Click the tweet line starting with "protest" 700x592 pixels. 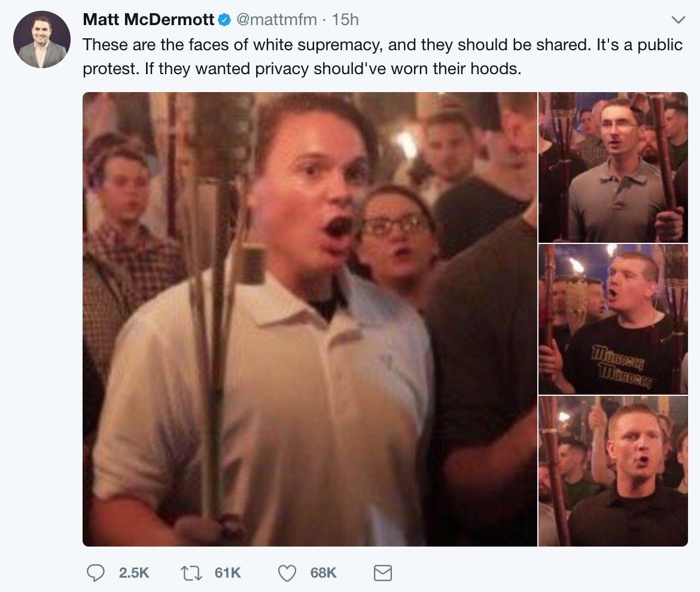(x=302, y=68)
